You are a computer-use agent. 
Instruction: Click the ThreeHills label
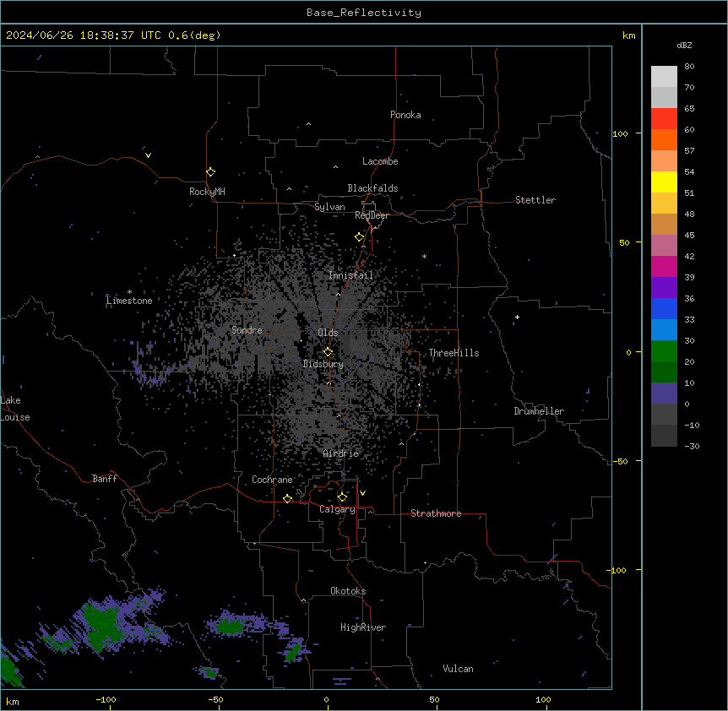(x=454, y=353)
